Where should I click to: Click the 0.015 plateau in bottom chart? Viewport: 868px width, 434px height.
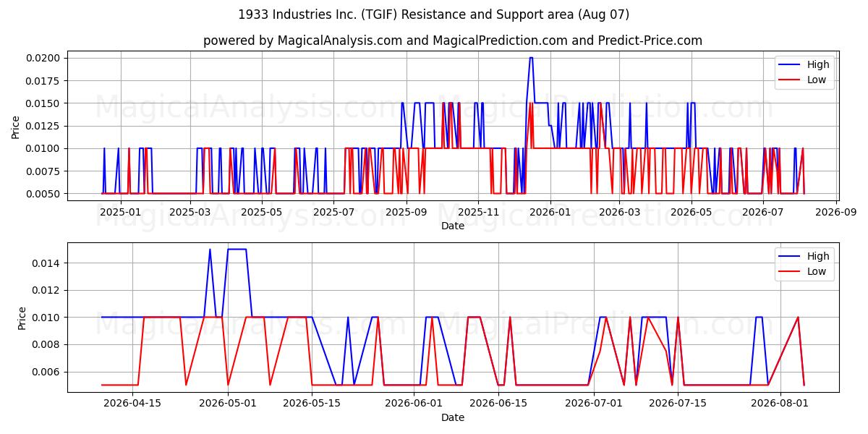click(237, 249)
